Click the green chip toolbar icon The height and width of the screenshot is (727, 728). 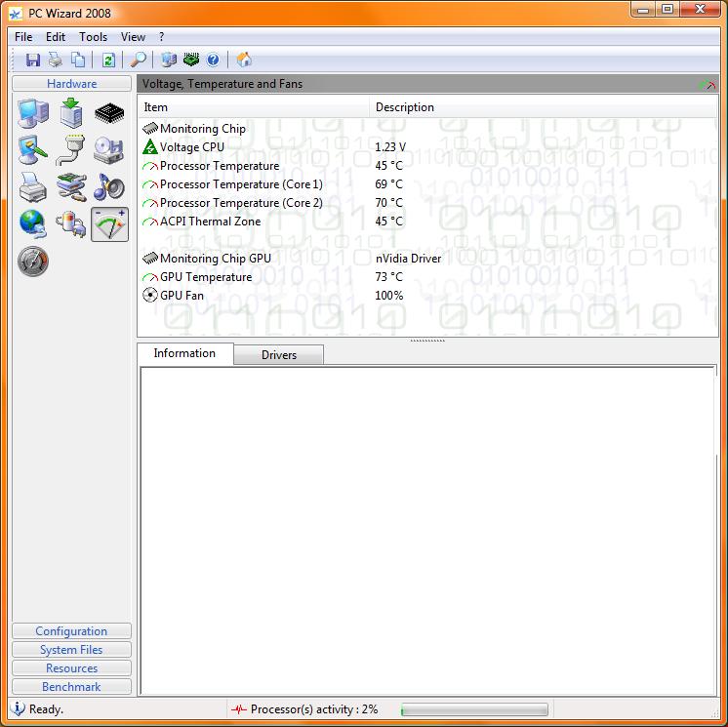(x=191, y=60)
